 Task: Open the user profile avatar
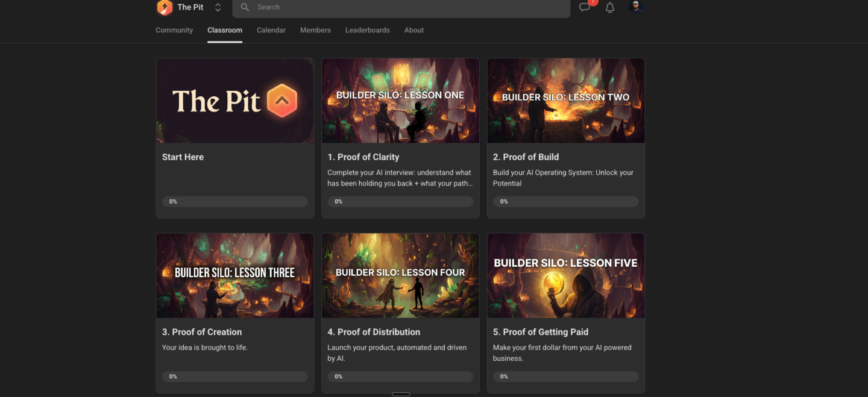coord(635,7)
